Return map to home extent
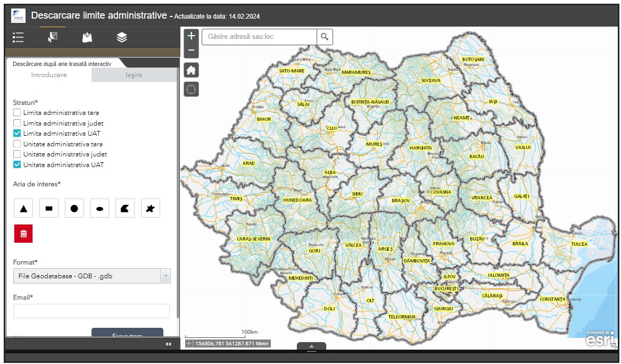Viewport: 621px width, 364px height. (x=192, y=70)
